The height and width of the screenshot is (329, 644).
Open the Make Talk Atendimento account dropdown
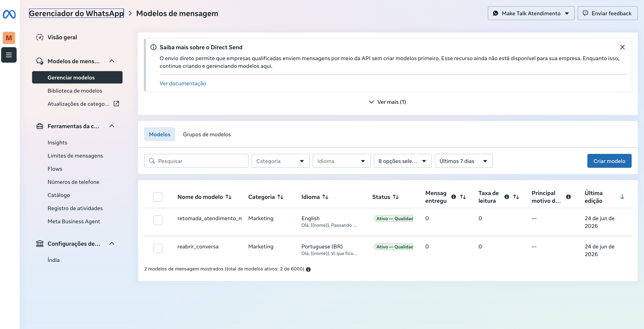(x=531, y=13)
